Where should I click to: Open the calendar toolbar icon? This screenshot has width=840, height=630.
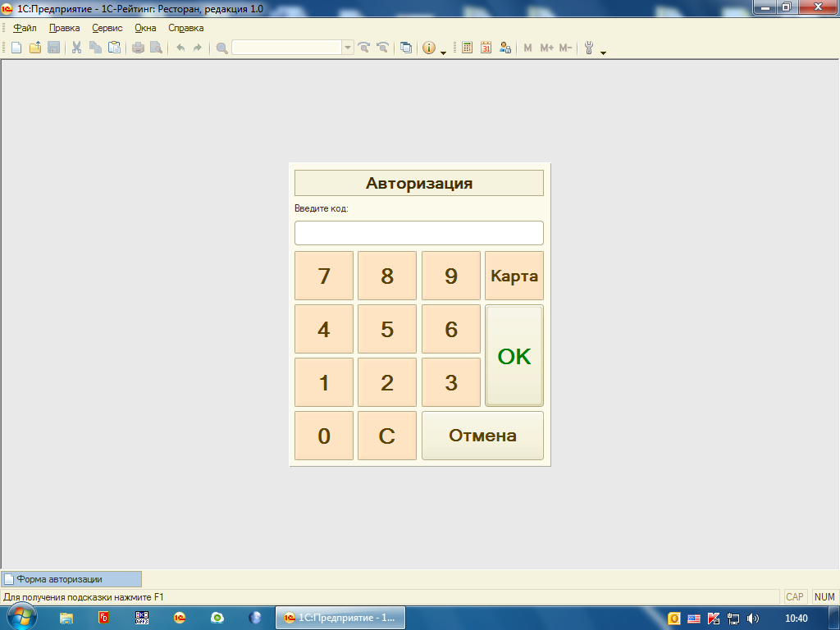pos(486,48)
